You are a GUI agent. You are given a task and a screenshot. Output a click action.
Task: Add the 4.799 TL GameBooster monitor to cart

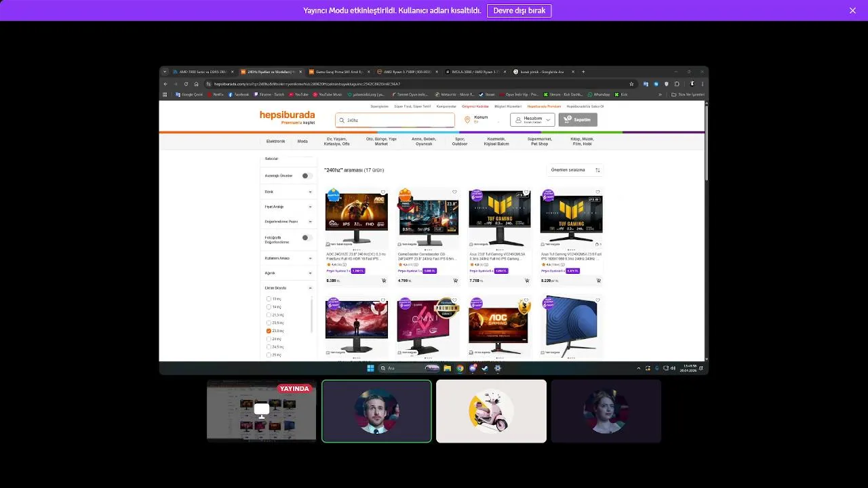tap(455, 281)
